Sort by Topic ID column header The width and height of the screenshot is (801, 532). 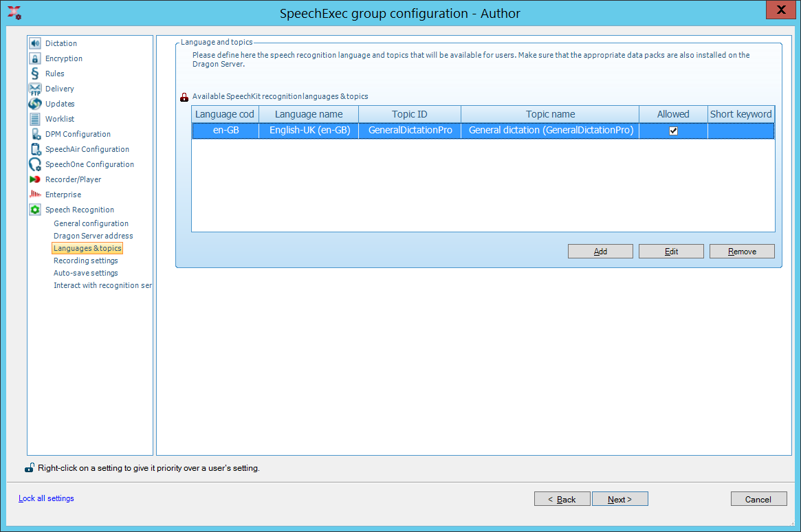tap(410, 114)
